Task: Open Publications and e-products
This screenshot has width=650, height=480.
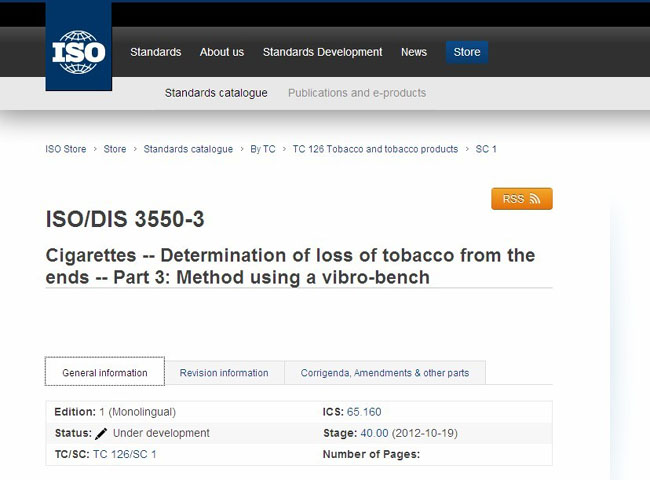Action: (357, 93)
